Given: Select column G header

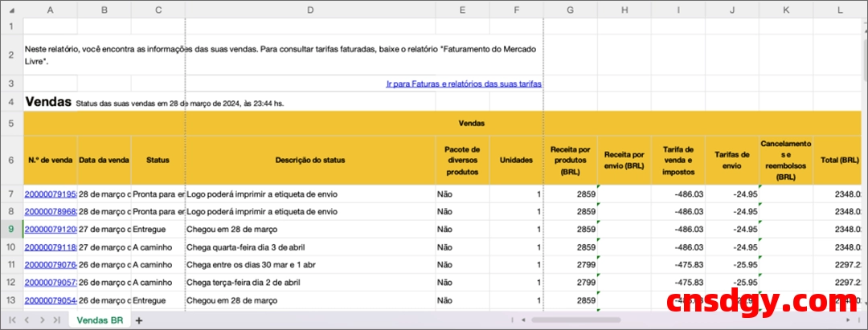Looking at the screenshot, I should coord(570,10).
